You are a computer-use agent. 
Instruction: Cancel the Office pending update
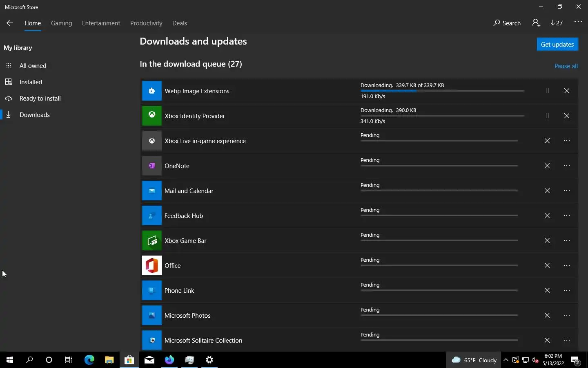(547, 265)
